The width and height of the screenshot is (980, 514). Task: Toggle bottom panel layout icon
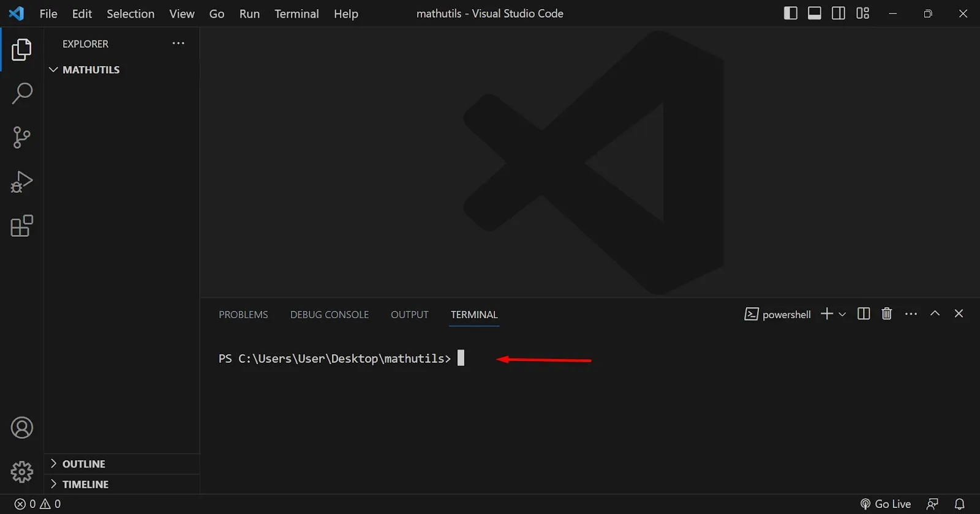point(815,13)
